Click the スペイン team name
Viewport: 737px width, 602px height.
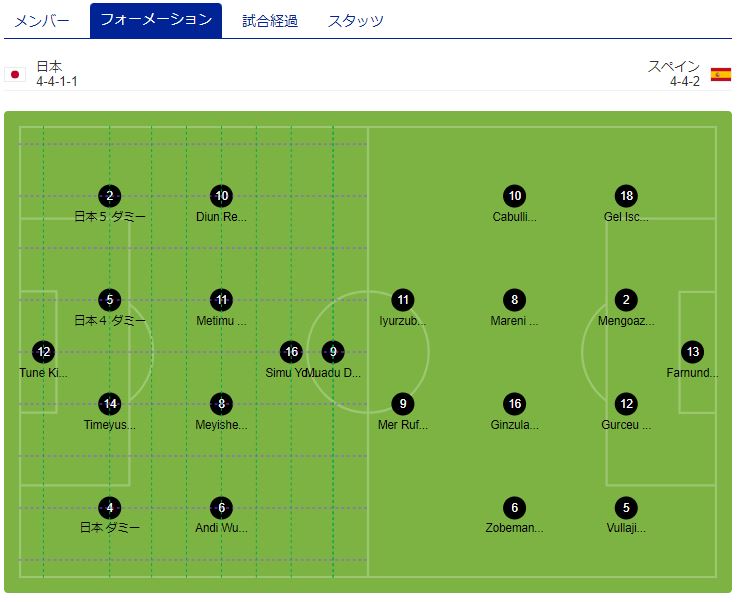coord(674,66)
